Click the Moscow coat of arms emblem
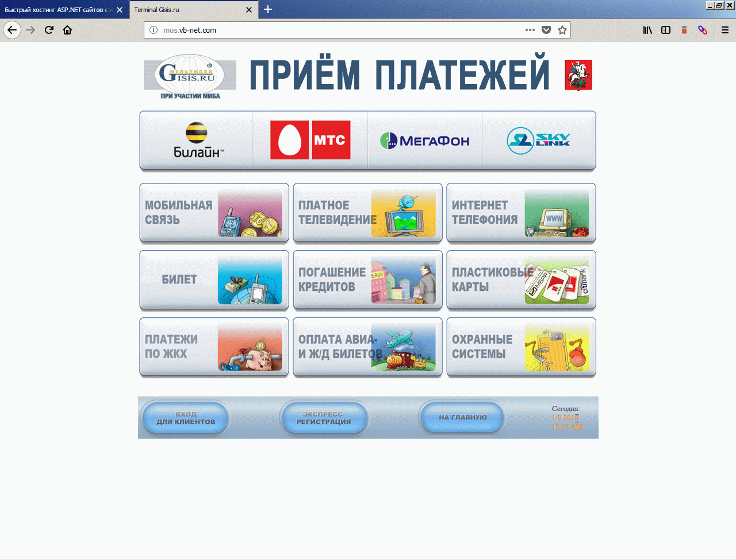The image size is (736, 560). [578, 75]
